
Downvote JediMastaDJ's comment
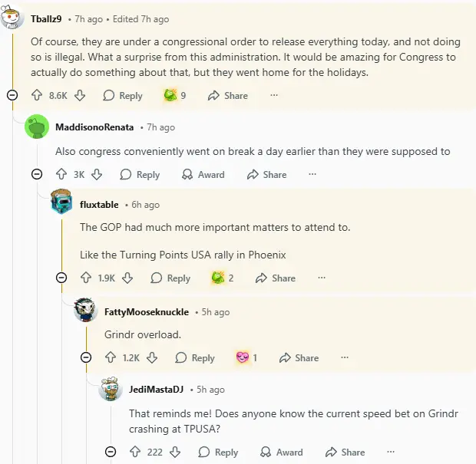[177, 452]
